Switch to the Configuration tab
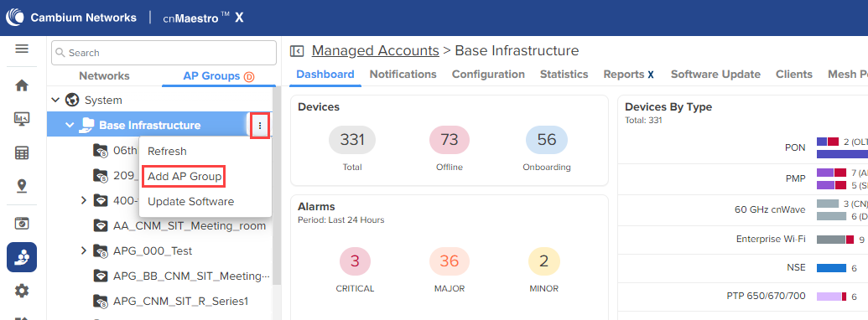Screen dimensions: 868x320 pyautogui.click(x=488, y=74)
